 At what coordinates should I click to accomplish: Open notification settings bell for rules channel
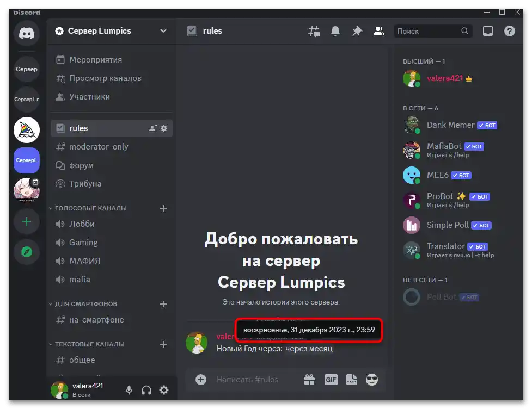click(335, 31)
